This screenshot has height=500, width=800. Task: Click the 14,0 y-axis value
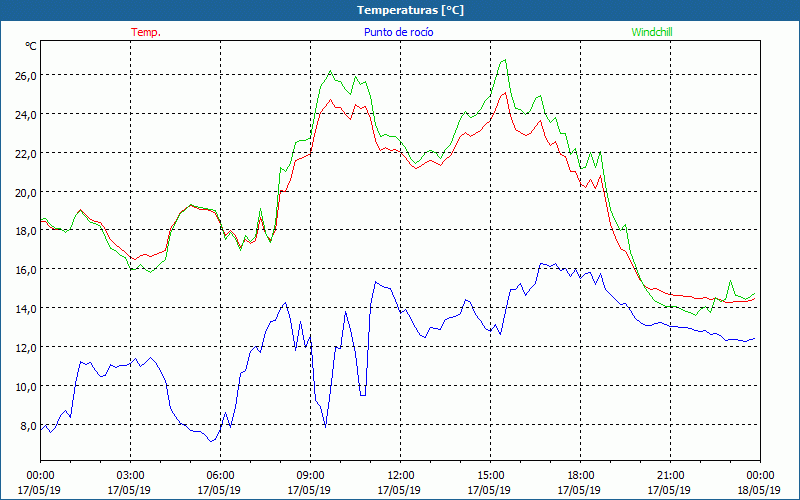click(x=26, y=308)
